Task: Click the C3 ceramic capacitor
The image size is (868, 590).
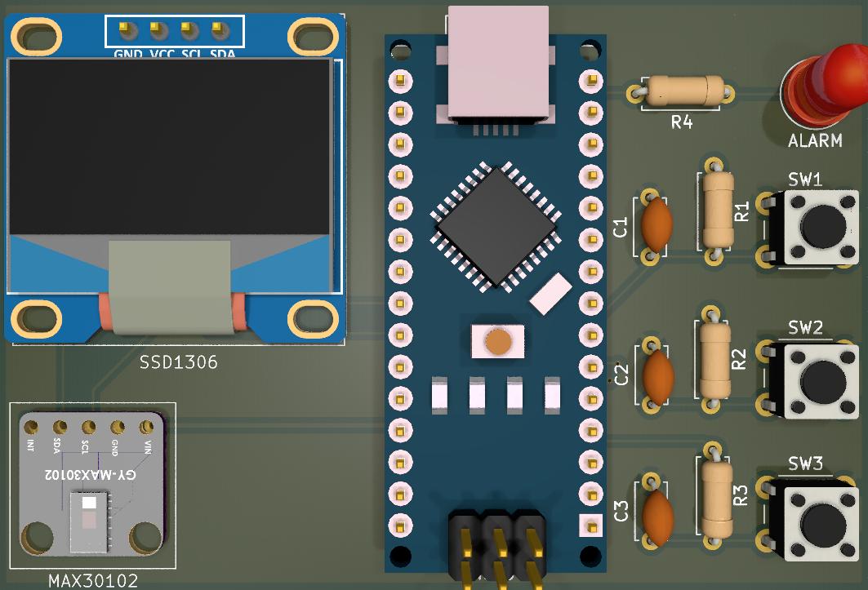Action: (657, 511)
